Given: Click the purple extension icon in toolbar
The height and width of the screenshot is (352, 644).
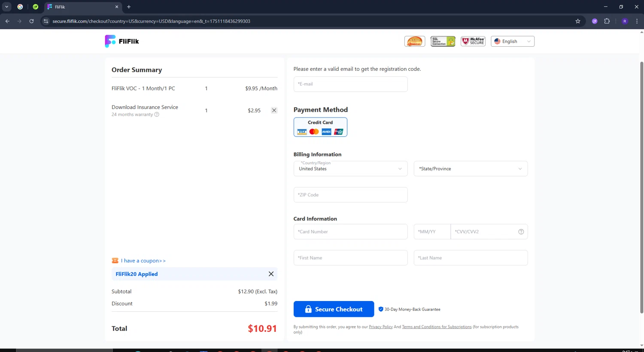Looking at the screenshot, I should (x=595, y=21).
